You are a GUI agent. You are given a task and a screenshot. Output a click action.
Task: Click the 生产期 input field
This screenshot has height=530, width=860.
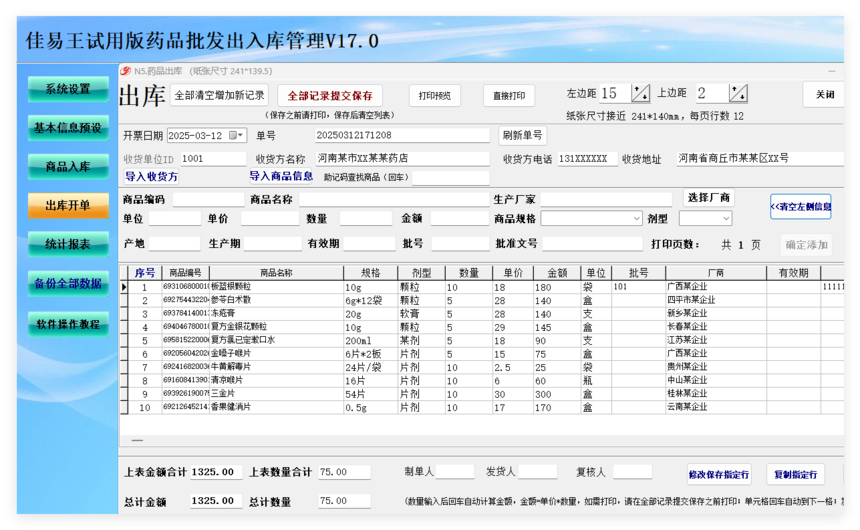[273, 244]
